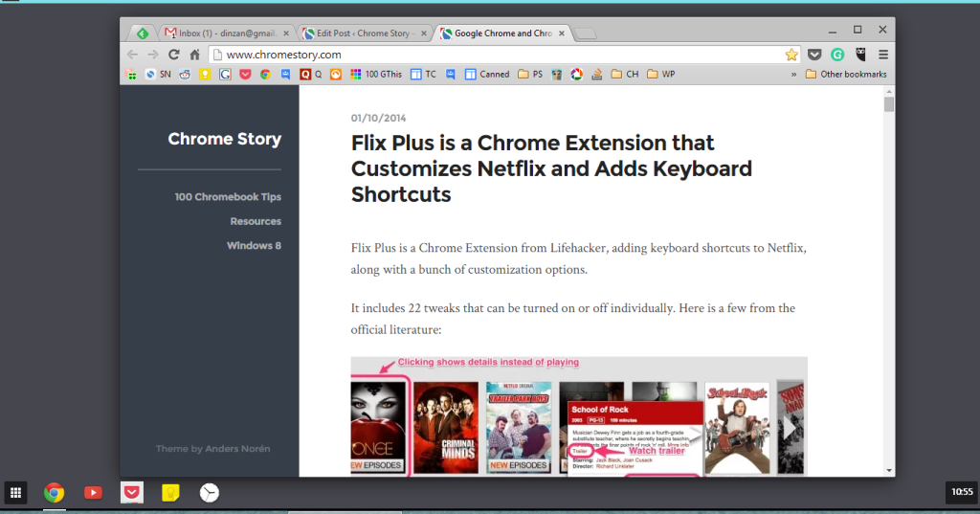The image size is (980, 514).
Task: Open the Canned bookmark
Action: pyautogui.click(x=487, y=74)
